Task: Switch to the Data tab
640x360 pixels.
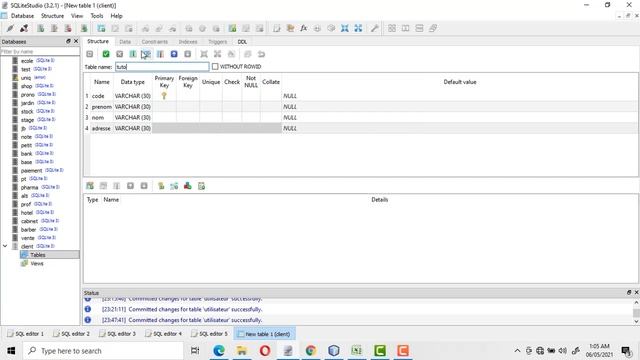Action: 125,42
